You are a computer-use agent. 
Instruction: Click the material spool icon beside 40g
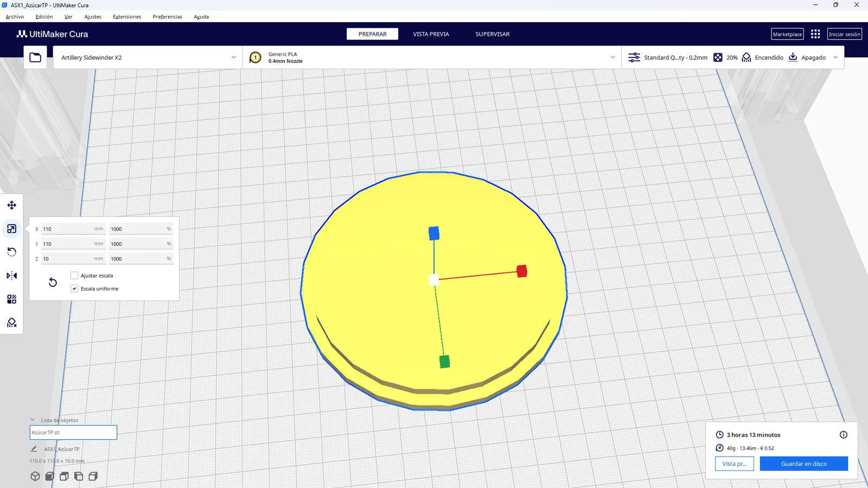click(x=720, y=448)
